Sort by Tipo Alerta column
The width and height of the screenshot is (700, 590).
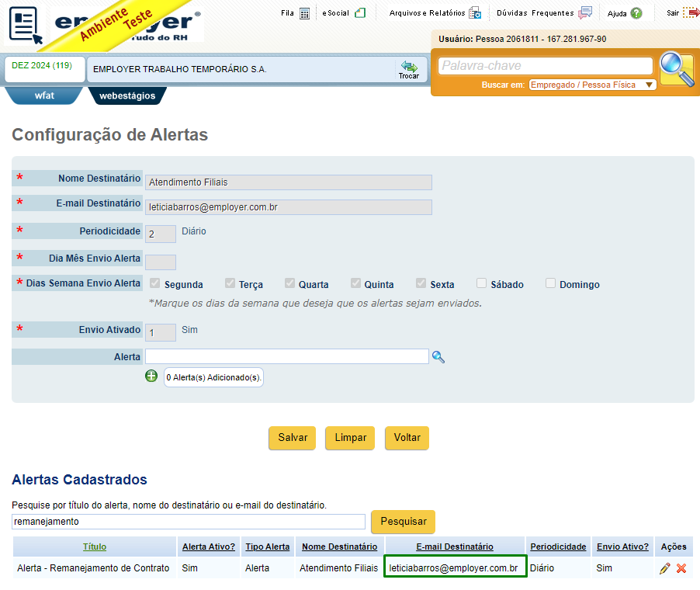point(268,547)
